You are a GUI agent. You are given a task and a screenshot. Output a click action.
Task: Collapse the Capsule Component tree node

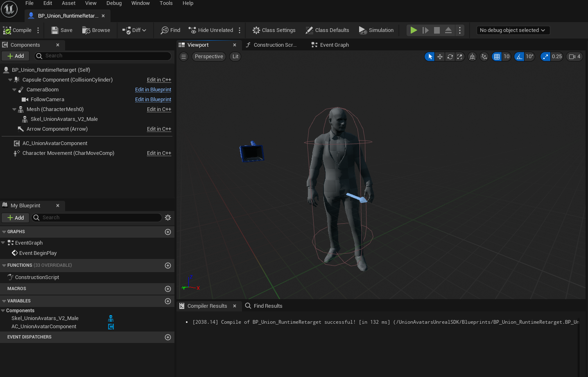coord(10,80)
